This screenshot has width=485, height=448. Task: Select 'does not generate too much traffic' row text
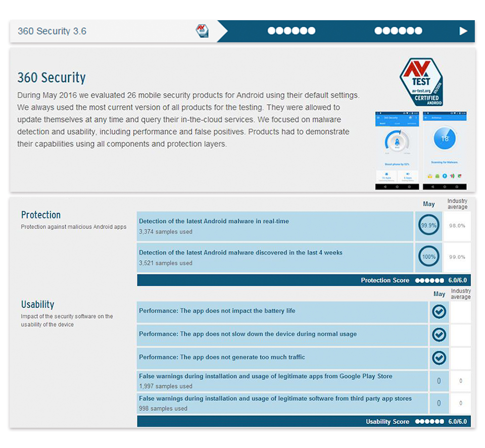(222, 358)
